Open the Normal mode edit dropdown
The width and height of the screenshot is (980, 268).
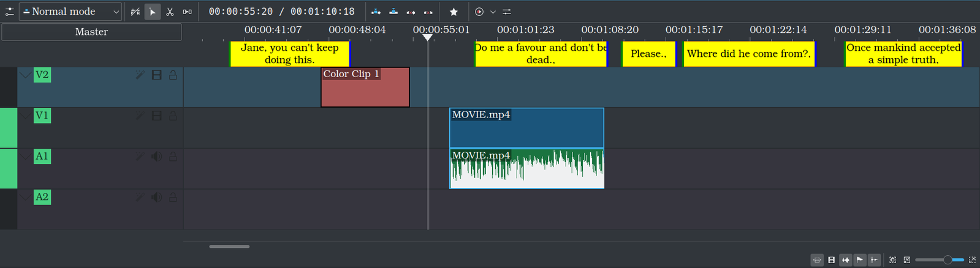pos(70,12)
